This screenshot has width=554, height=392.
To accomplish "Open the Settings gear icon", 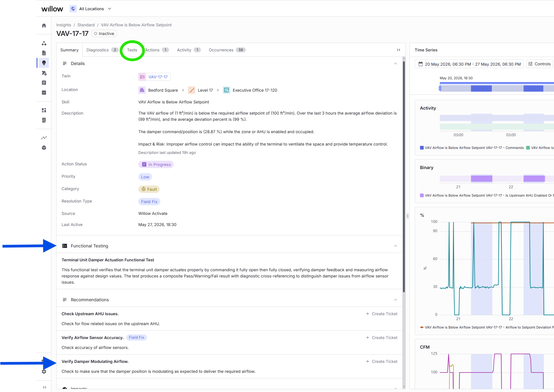I will tap(44, 372).
